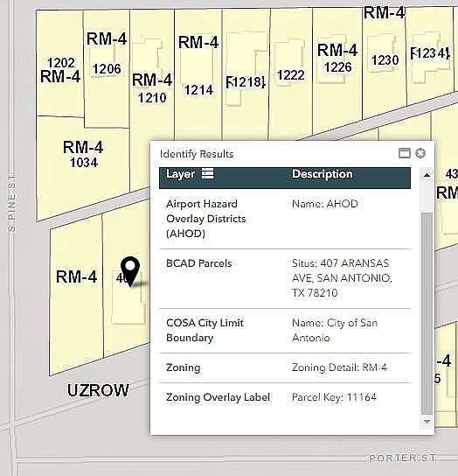The height and width of the screenshot is (476, 458).
Task: Click the Airport Hazard Overlay Districts row
Action: coord(285,219)
